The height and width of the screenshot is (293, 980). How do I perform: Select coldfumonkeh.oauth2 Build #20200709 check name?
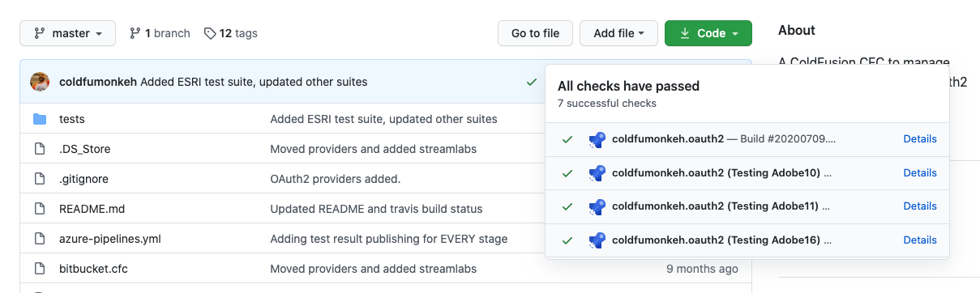[x=668, y=139]
